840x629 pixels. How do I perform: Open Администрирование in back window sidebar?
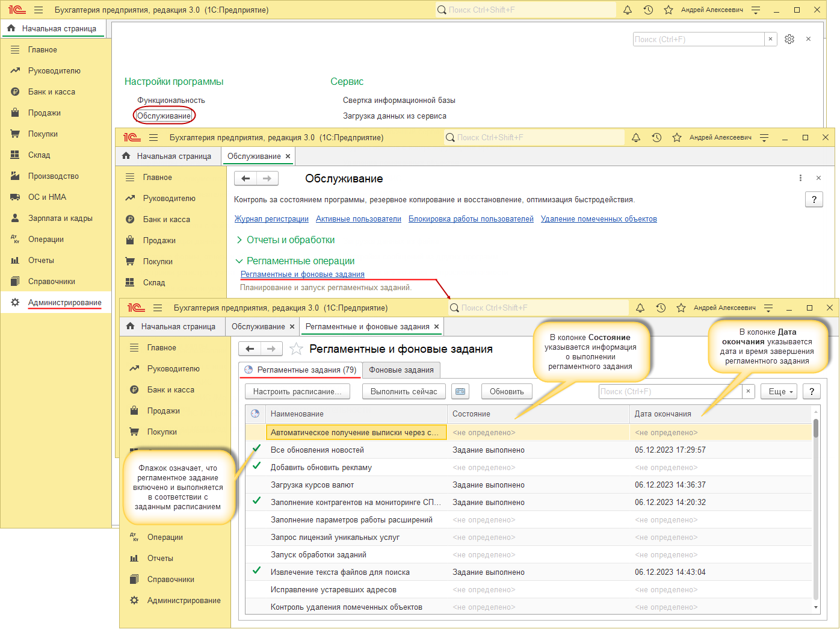pyautogui.click(x=64, y=303)
